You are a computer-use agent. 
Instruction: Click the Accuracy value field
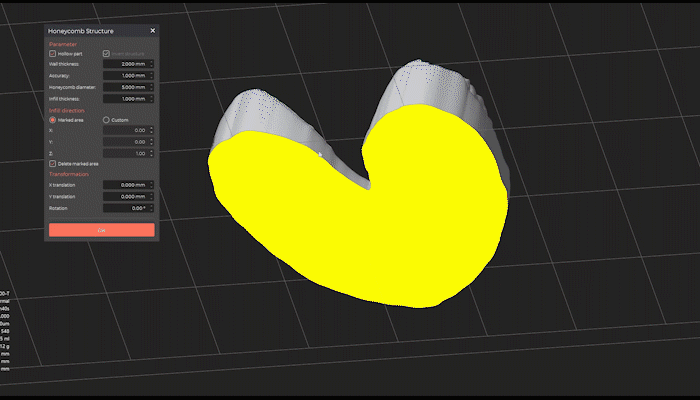point(126,76)
